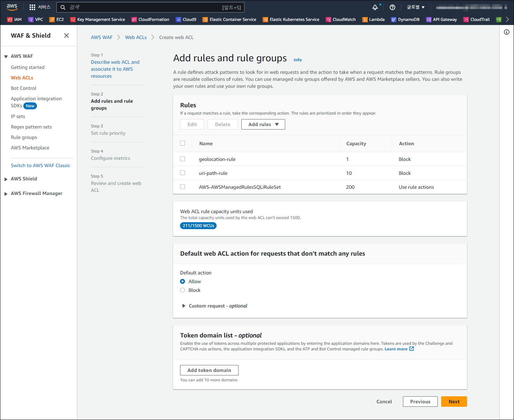Open the AWS home logo
This screenshot has width=514, height=420.
[x=12, y=7]
